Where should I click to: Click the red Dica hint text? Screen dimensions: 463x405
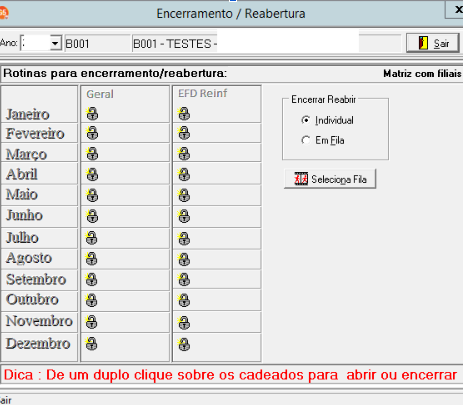[x=230, y=375]
